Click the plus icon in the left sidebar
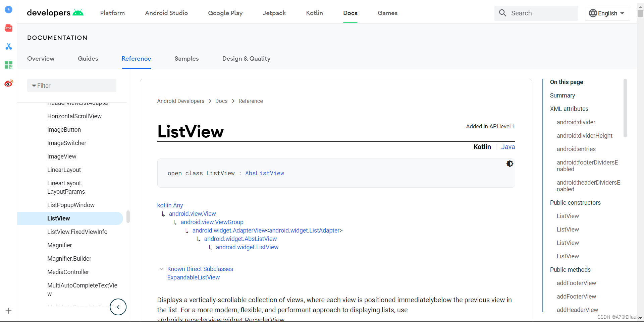The image size is (644, 322). pos(8,311)
